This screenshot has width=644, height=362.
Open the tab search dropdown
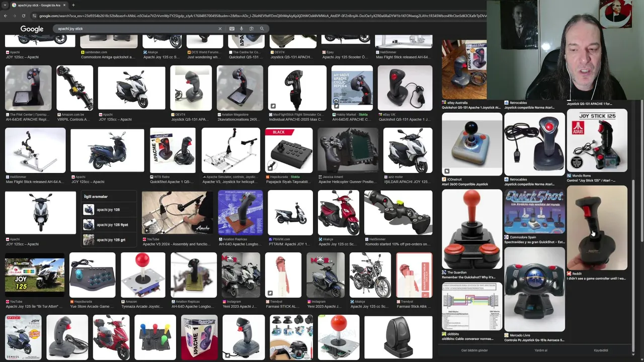point(5,5)
